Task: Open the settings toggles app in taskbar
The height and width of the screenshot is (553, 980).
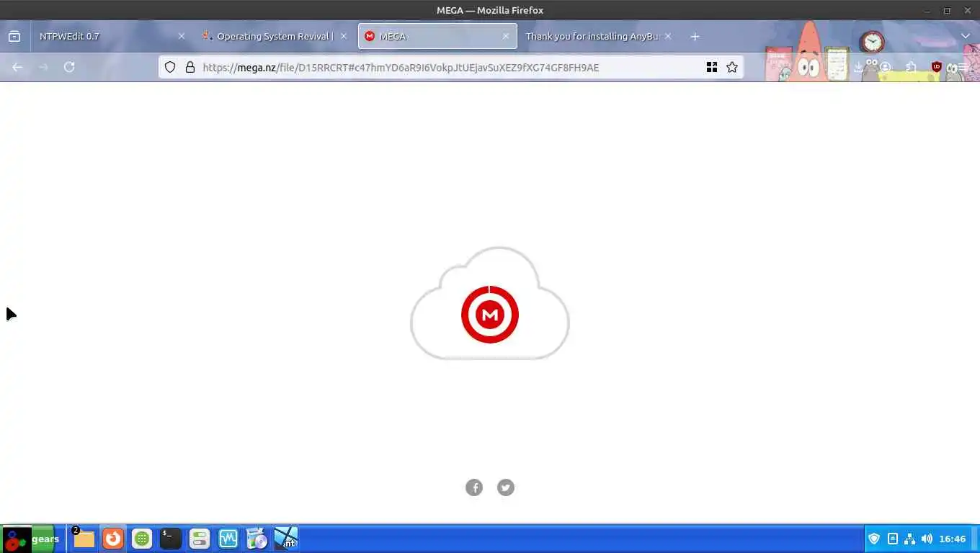Action: (x=200, y=539)
